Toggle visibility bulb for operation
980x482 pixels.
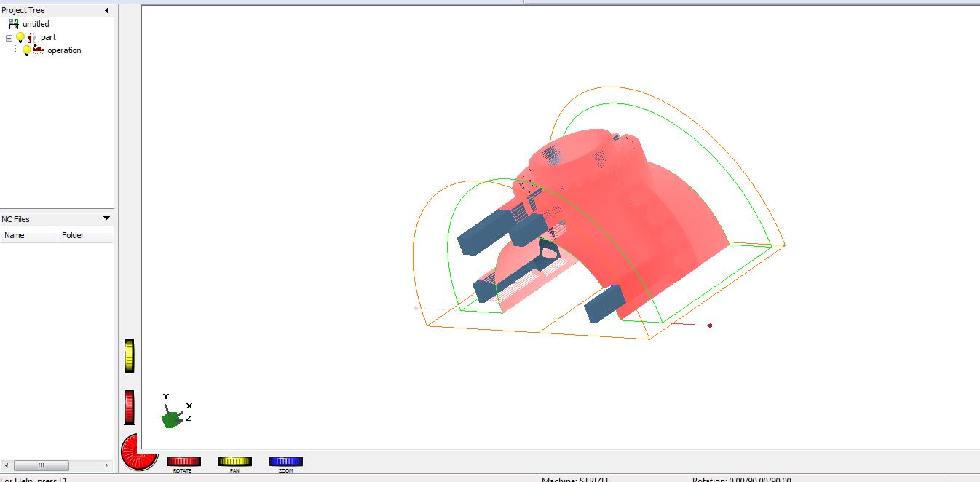(x=27, y=50)
